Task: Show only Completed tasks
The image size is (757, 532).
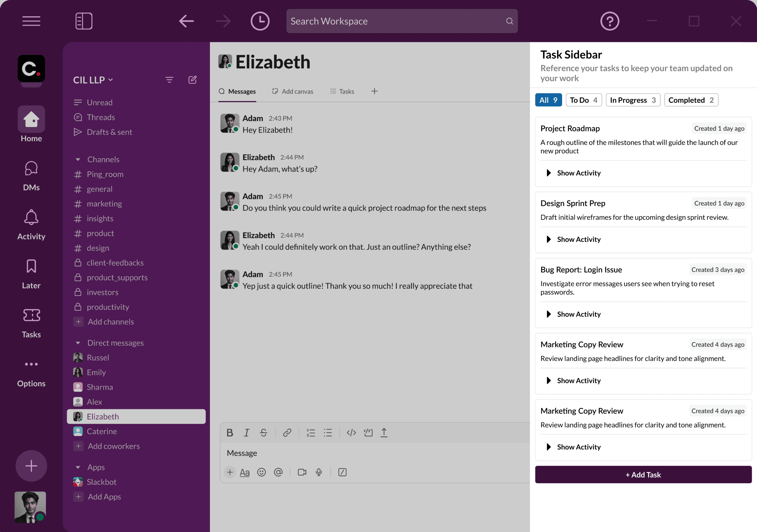Action: click(691, 100)
